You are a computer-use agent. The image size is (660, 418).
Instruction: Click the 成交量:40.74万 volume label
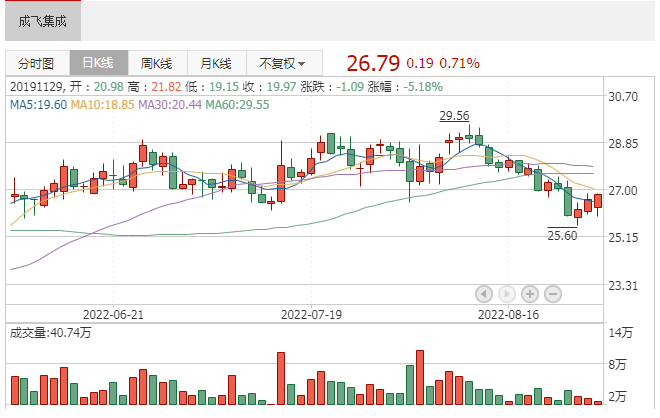tap(50, 331)
